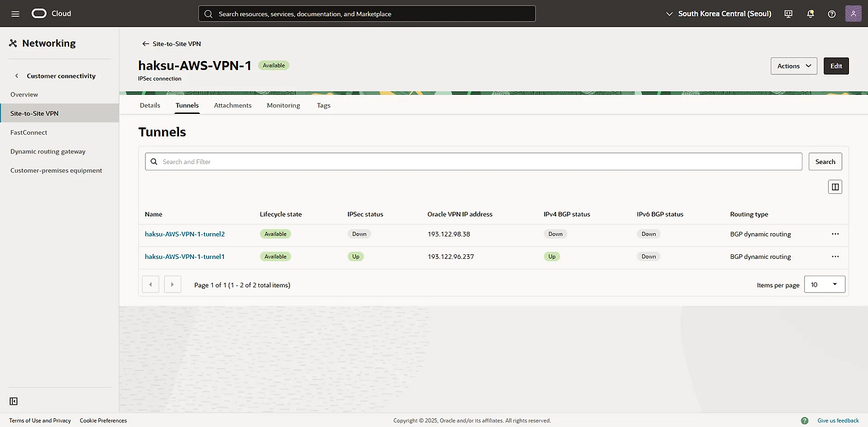The image size is (868, 427).
Task: Open the Items per page dropdown
Action: [824, 285]
